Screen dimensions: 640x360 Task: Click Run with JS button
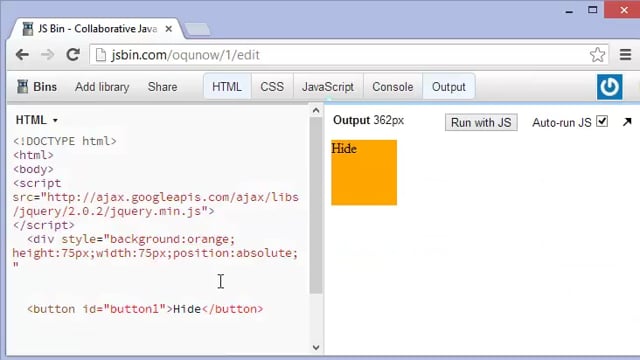click(481, 122)
